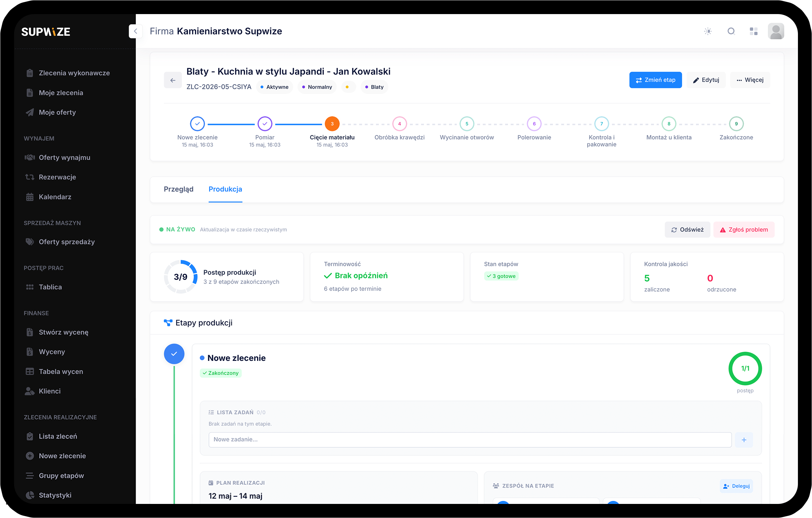812x518 pixels.
Task: Click the Nowe zlecenie plus-circle icon
Action: click(x=30, y=456)
